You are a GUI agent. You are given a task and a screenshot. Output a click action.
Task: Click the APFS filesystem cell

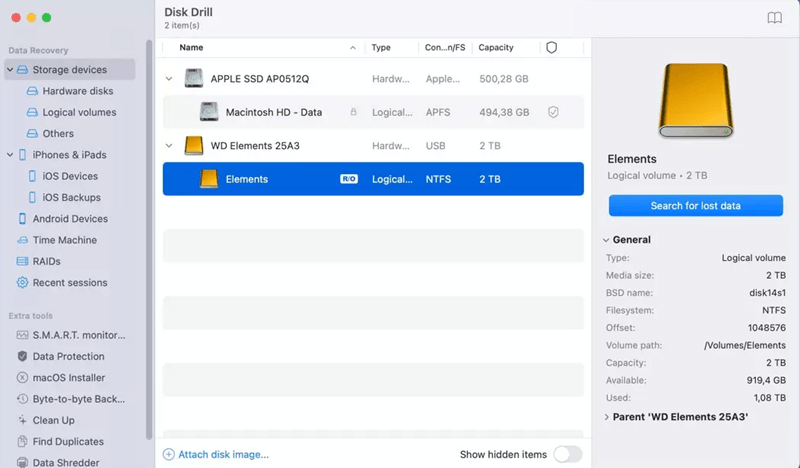click(x=438, y=112)
